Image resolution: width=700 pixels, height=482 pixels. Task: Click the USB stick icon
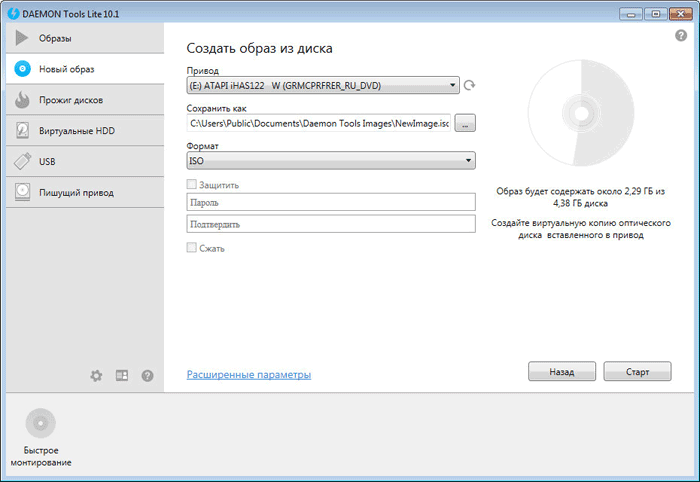click(x=22, y=162)
